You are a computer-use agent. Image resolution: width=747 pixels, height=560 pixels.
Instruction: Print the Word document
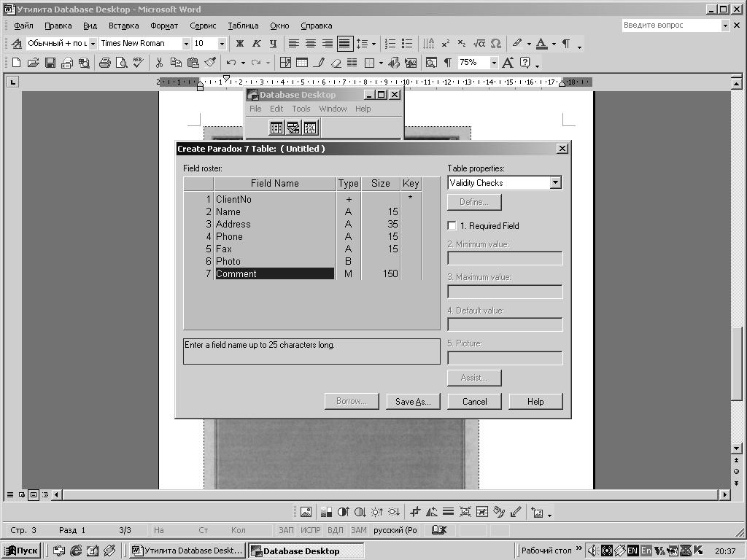(105, 63)
